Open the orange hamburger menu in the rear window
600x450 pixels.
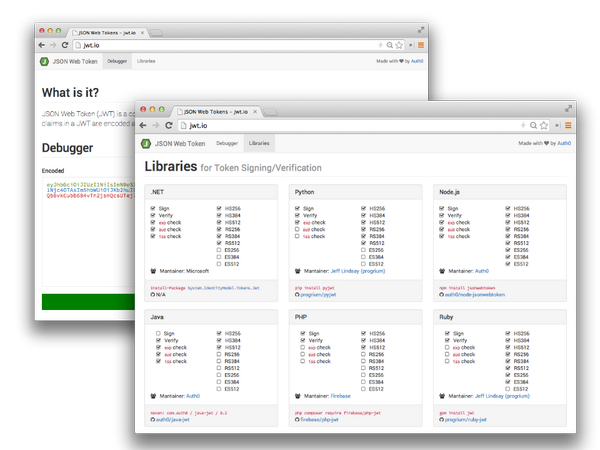(x=421, y=45)
